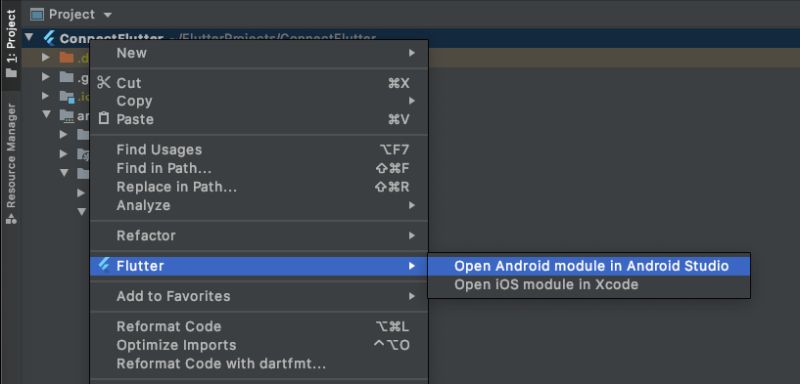This screenshot has width=800, height=384.
Task: Open the Resource Manager side tab
Action: [x=11, y=164]
